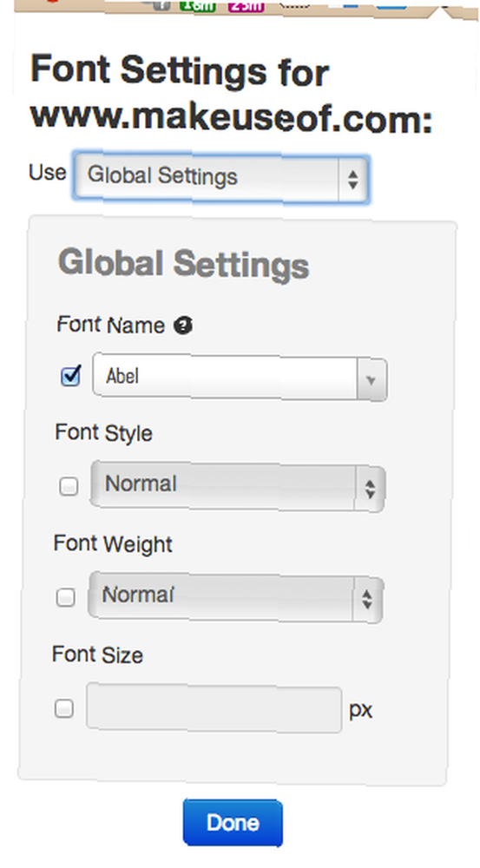
Task: Open the Abel font name combo box
Action: (240, 378)
